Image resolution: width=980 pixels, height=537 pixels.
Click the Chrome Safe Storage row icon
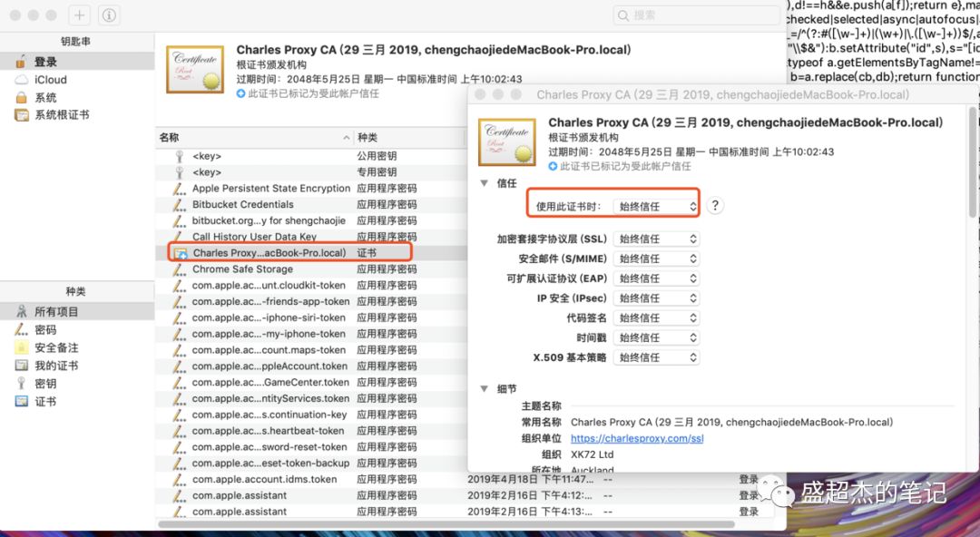click(x=180, y=269)
